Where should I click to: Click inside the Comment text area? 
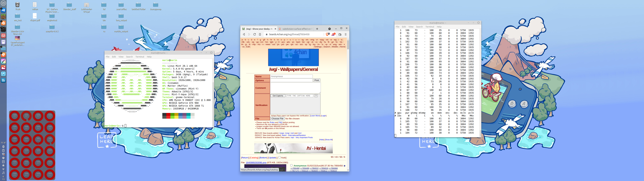(295, 88)
